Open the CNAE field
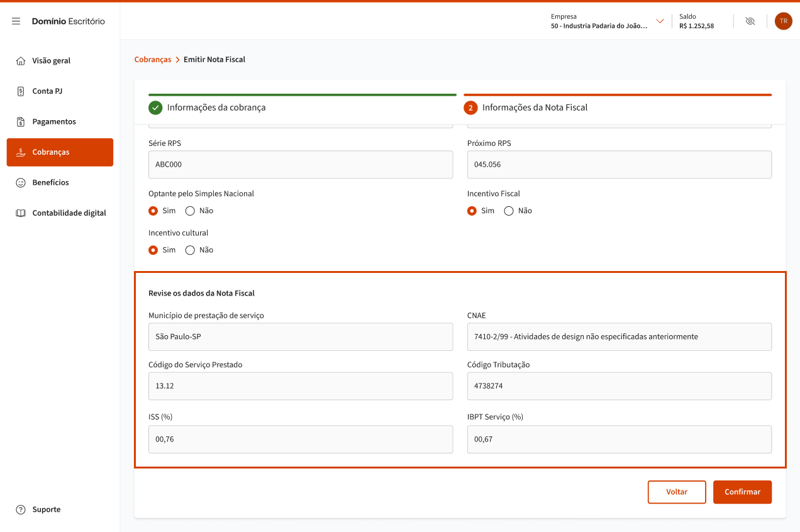This screenshot has height=532, width=800. click(619, 337)
